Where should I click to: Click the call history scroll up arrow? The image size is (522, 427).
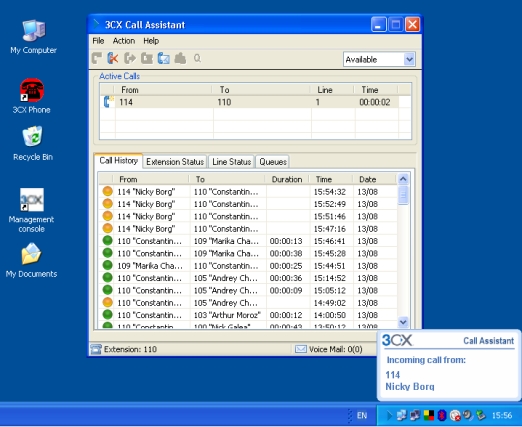(403, 179)
